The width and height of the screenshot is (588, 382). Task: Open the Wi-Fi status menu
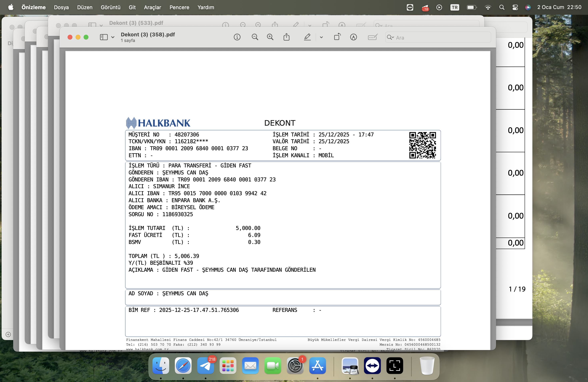[x=488, y=7]
